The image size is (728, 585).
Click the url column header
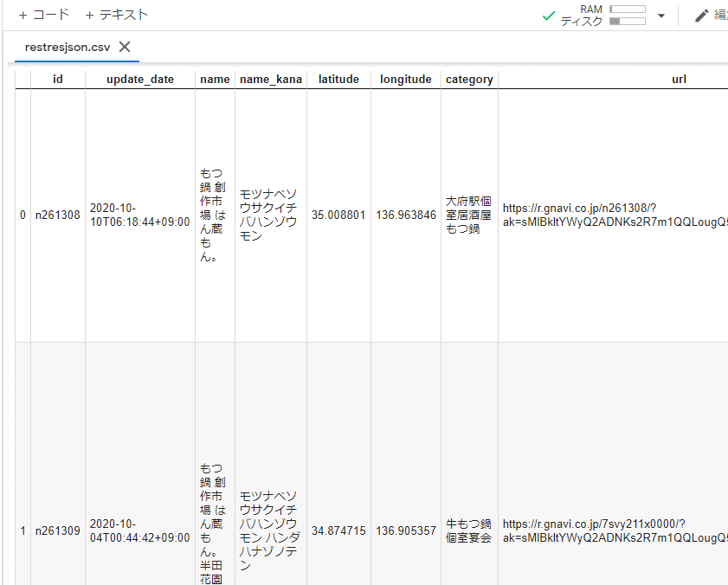pos(679,79)
